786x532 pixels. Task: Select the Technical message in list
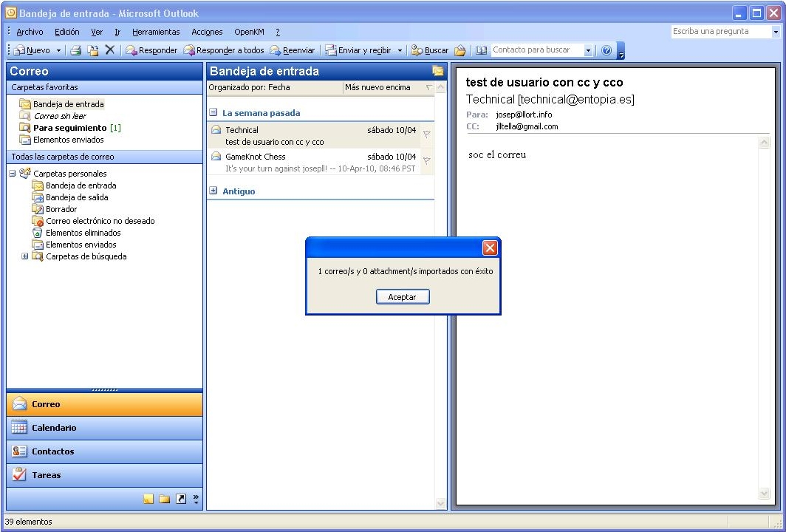pos(321,135)
